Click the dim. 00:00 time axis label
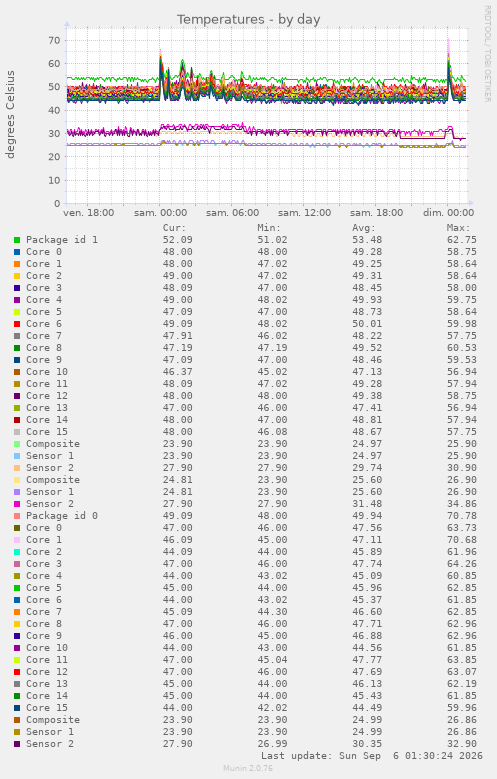The height and width of the screenshot is (779, 497). click(448, 213)
